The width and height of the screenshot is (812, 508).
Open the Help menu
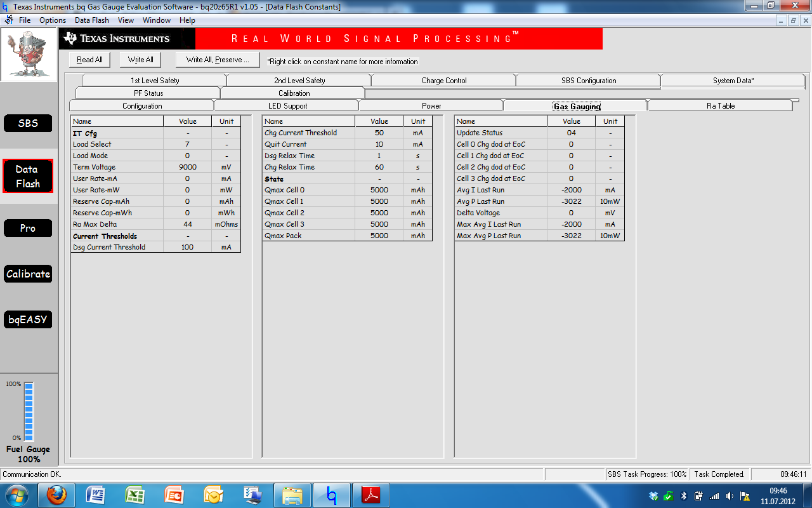tap(187, 20)
